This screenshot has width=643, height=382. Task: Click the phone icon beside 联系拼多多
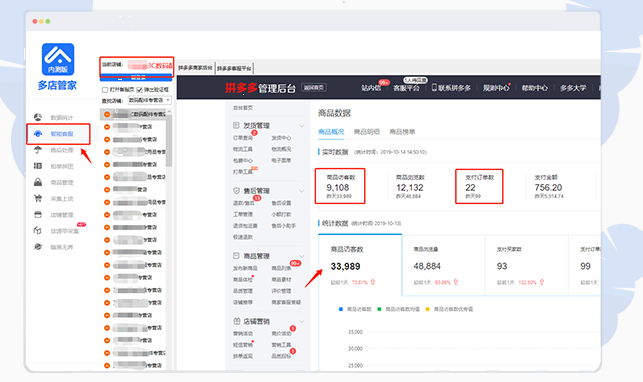[x=434, y=88]
